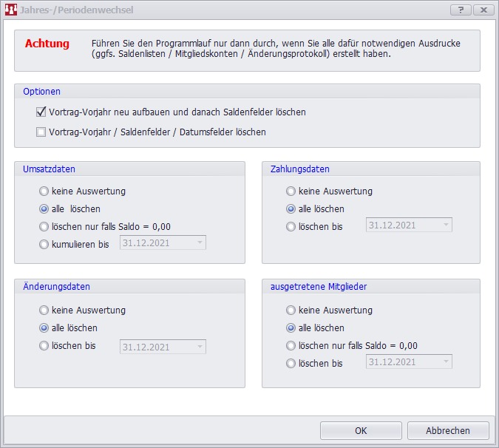Click the help question mark button
This screenshot has height=448, width=499.
(x=460, y=10)
